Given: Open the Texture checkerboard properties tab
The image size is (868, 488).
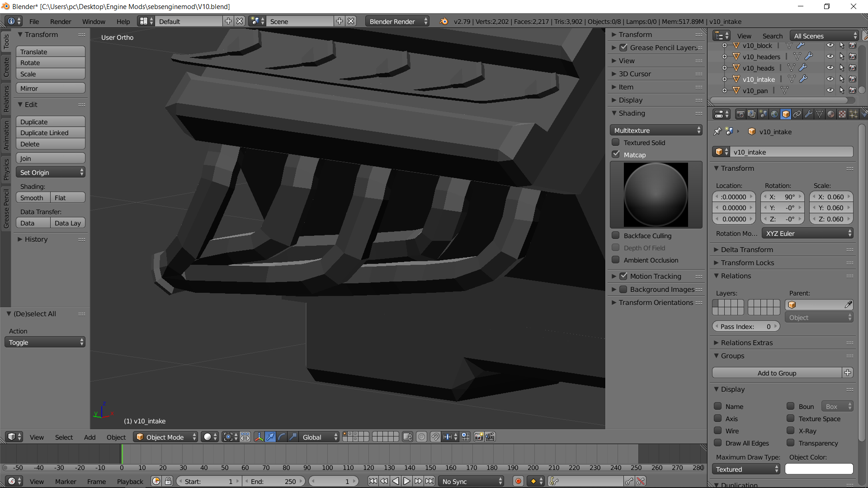Looking at the screenshot, I should (x=842, y=114).
